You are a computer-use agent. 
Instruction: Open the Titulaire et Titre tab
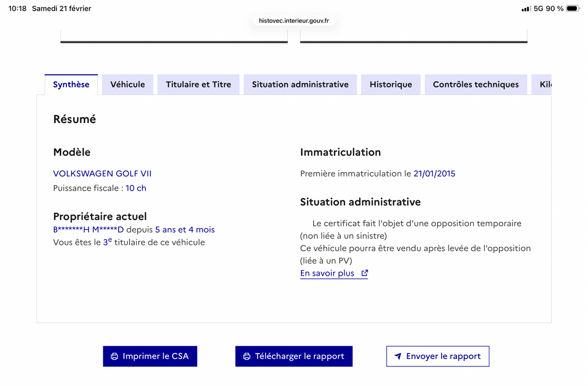[198, 84]
